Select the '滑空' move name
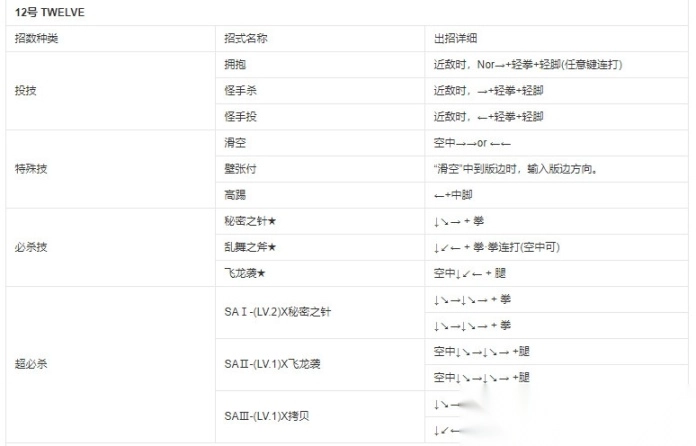 [235, 143]
